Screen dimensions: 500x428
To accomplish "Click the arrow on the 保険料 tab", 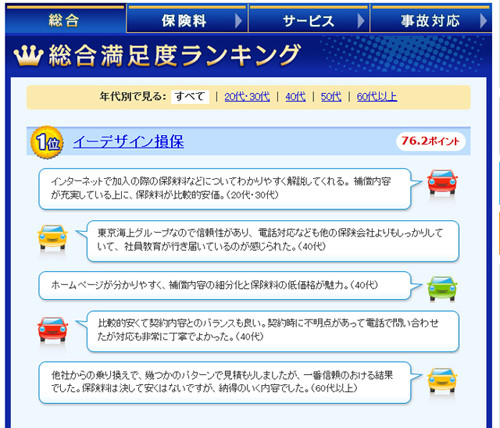I will click(x=238, y=21).
